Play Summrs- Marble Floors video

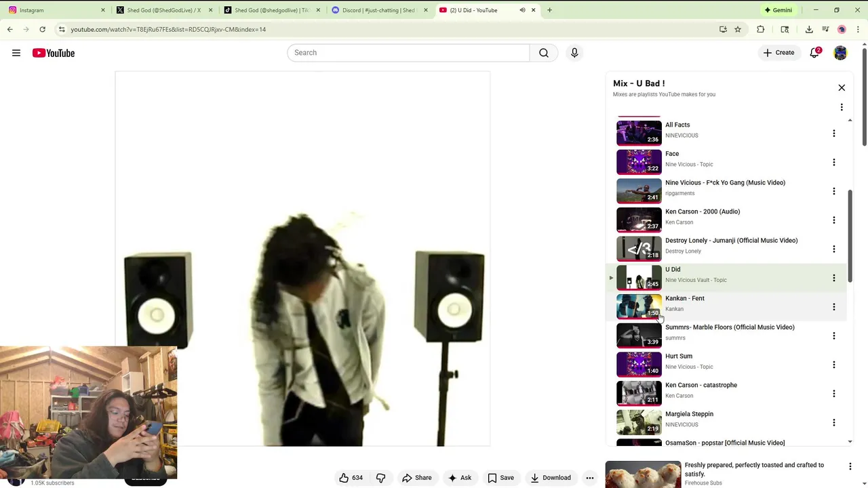[639, 335]
